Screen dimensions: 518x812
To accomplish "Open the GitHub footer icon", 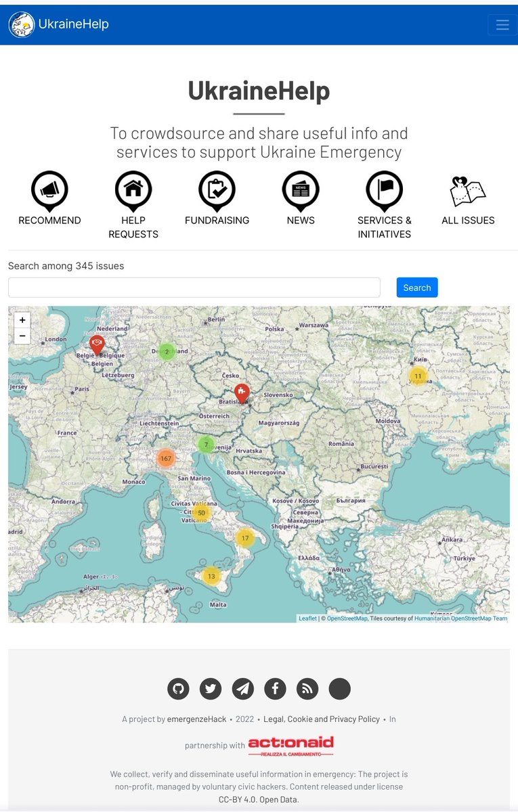I will [x=178, y=689].
